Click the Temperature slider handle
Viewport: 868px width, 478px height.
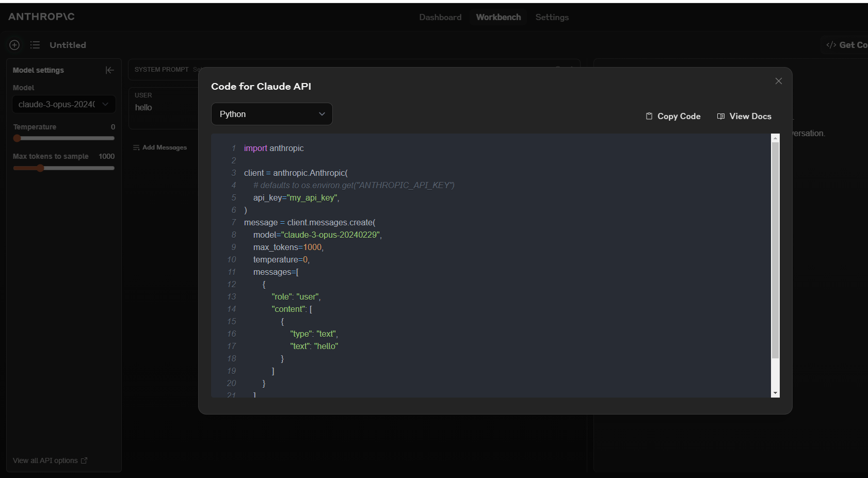click(x=17, y=138)
